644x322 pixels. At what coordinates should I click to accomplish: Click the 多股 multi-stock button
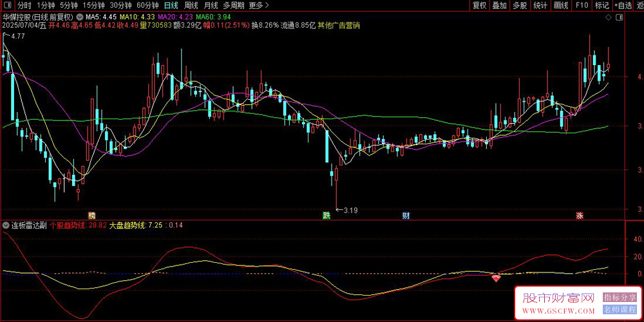520,5
